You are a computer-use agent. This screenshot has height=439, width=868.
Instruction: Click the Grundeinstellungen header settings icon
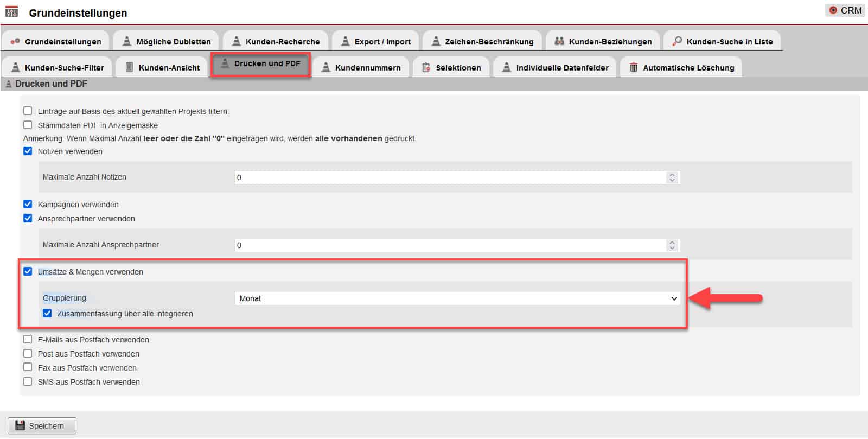pyautogui.click(x=11, y=12)
